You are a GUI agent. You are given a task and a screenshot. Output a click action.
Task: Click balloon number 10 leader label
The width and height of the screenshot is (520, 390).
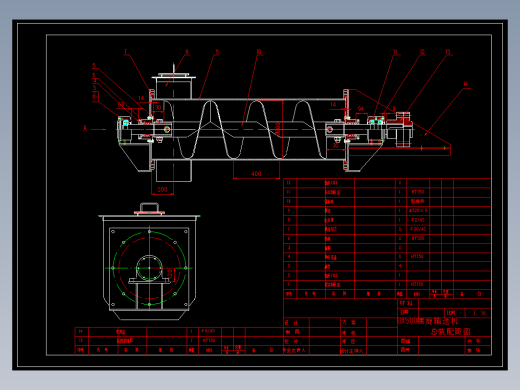259,52
